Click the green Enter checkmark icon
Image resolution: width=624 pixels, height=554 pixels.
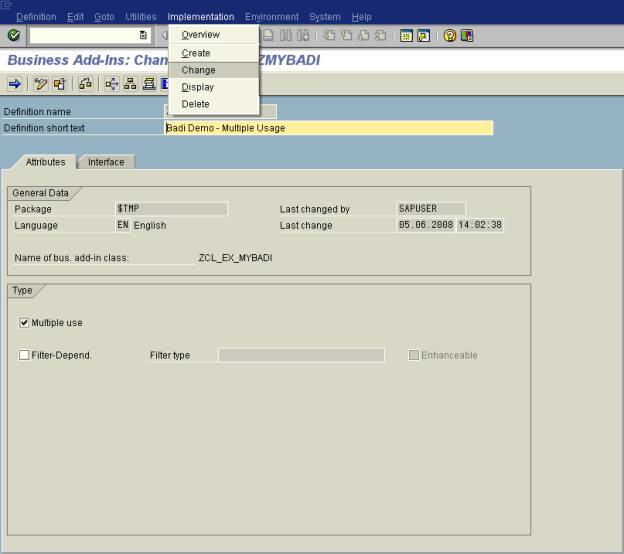pos(14,35)
